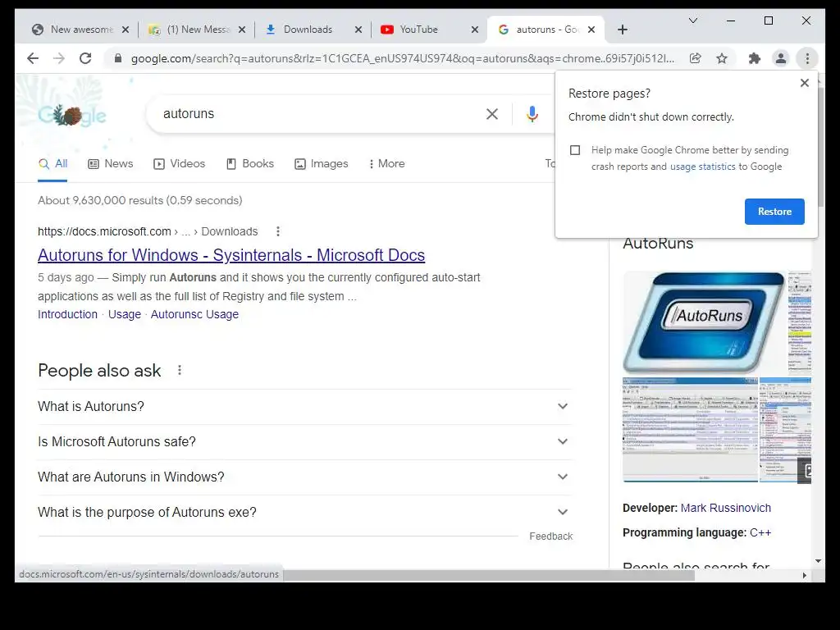Click the horizontal scrollbar thumb

[489, 575]
